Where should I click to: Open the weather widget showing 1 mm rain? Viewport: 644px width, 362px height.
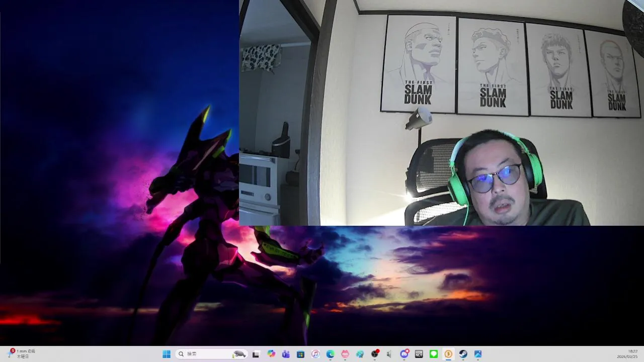click(x=22, y=354)
